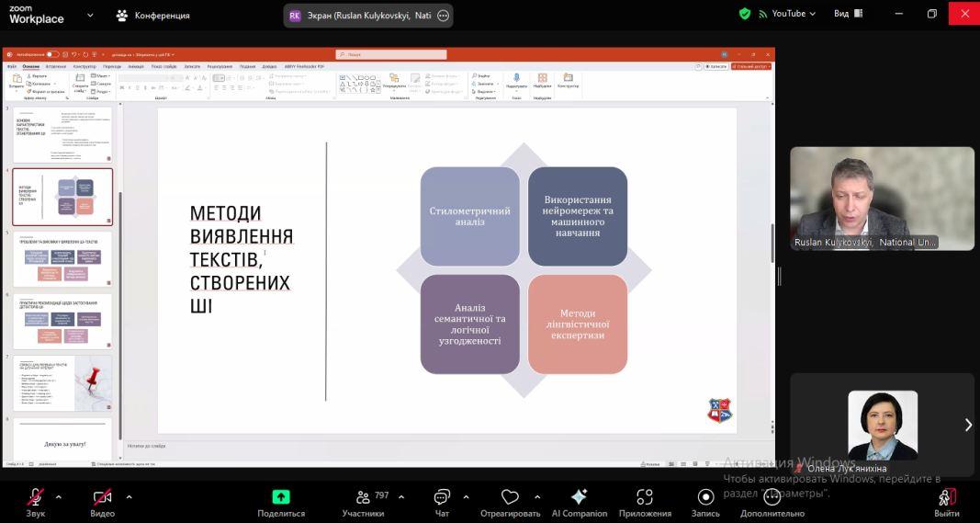The image size is (980, 523).
Task: Expand audio options arrow next to Звук
Action: tap(59, 496)
